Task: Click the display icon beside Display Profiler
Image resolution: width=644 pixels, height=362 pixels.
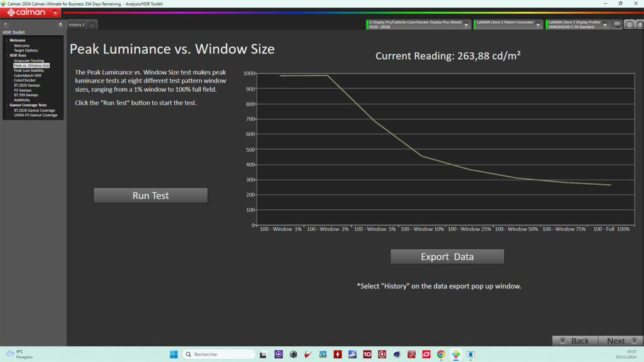Action: [x=618, y=25]
